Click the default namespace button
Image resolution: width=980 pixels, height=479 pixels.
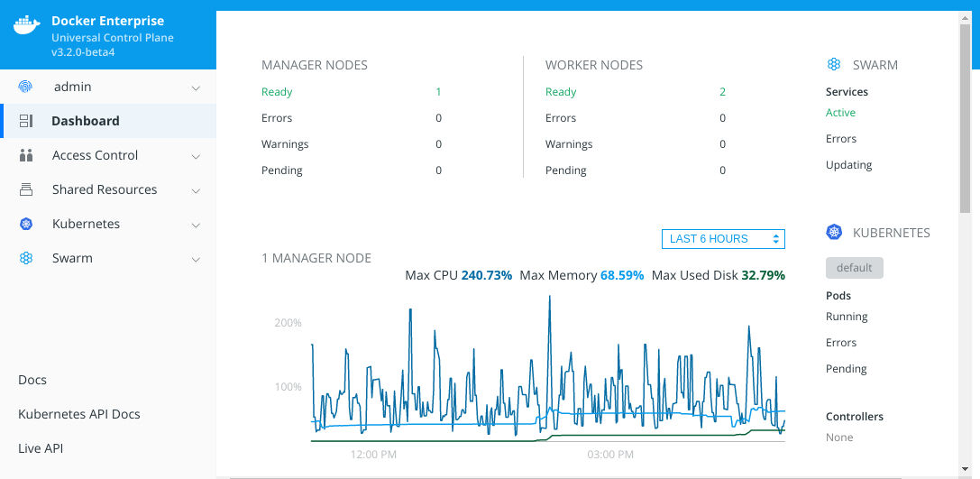855,268
